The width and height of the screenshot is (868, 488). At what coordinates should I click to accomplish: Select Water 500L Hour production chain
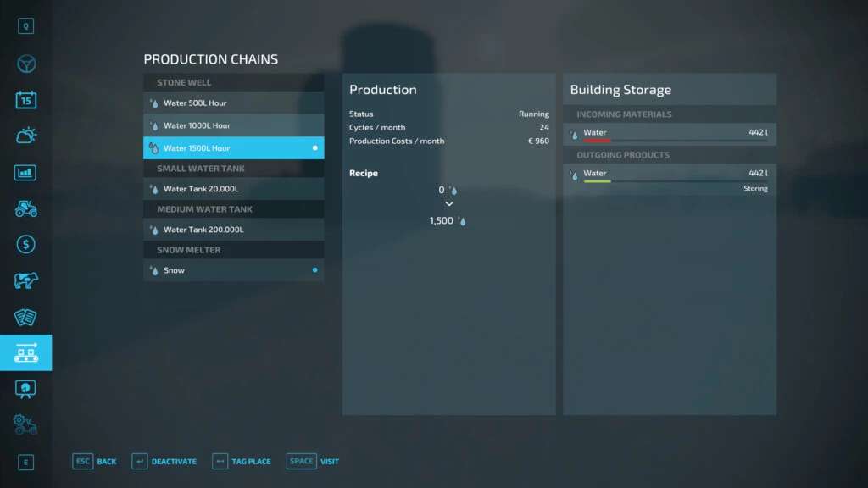click(x=233, y=103)
